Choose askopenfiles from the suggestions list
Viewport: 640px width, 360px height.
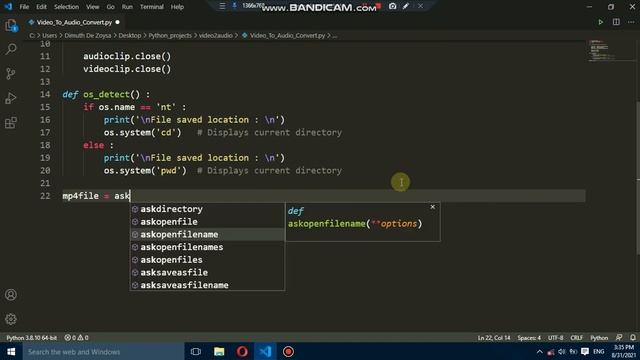pos(207,260)
